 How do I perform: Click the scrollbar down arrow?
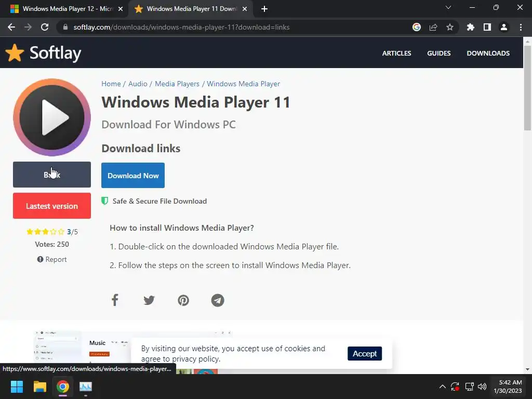tap(527, 369)
